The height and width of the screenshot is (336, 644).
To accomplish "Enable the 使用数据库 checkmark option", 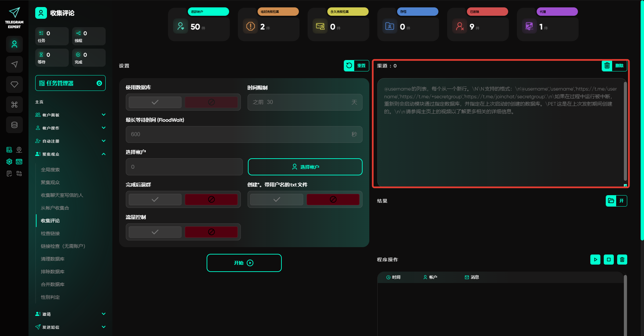I will (x=155, y=102).
